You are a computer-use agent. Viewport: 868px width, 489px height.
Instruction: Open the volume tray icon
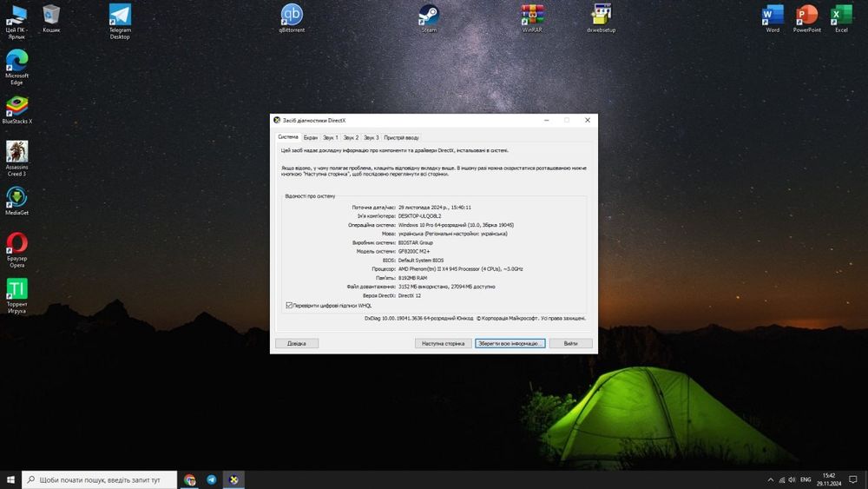tap(792, 479)
